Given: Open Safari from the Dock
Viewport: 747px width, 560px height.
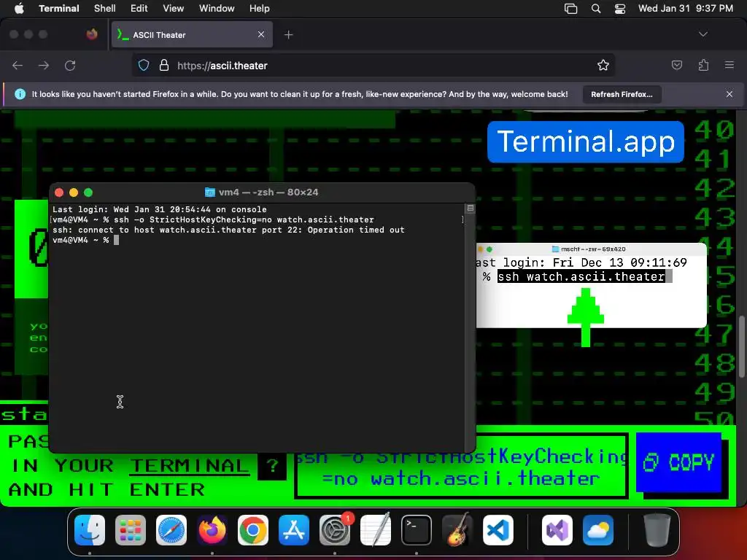Looking at the screenshot, I should pyautogui.click(x=171, y=530).
